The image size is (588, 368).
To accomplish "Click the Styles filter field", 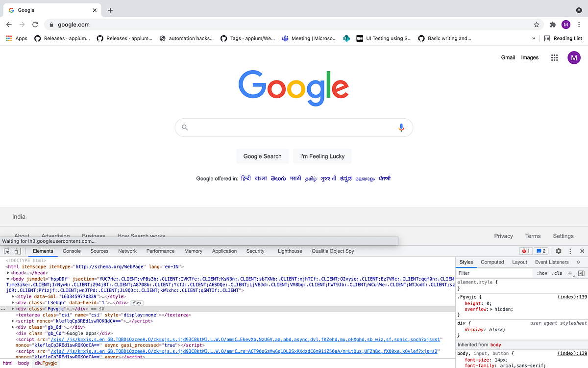I will tap(494, 273).
